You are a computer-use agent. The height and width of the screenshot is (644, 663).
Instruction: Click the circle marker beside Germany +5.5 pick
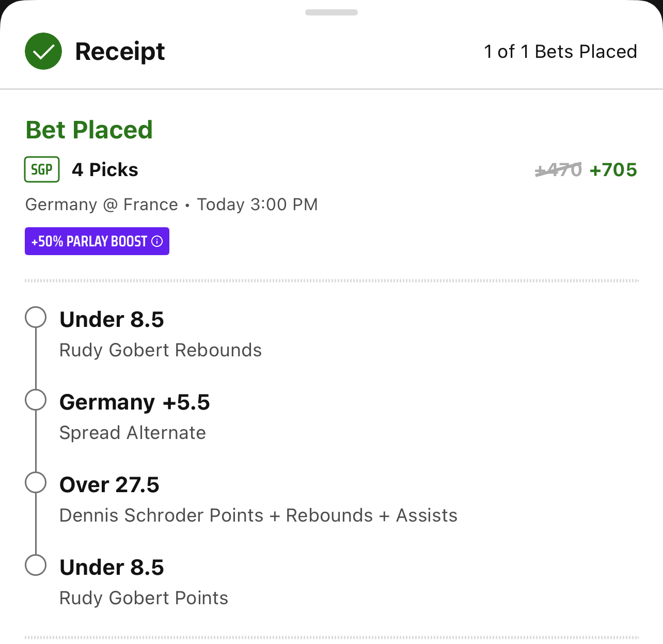pos(35,400)
